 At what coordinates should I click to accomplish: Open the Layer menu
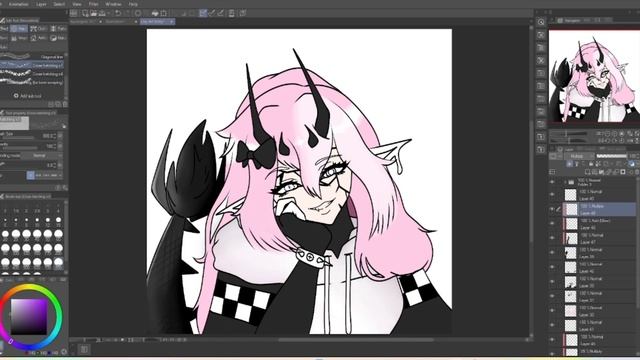[41, 4]
